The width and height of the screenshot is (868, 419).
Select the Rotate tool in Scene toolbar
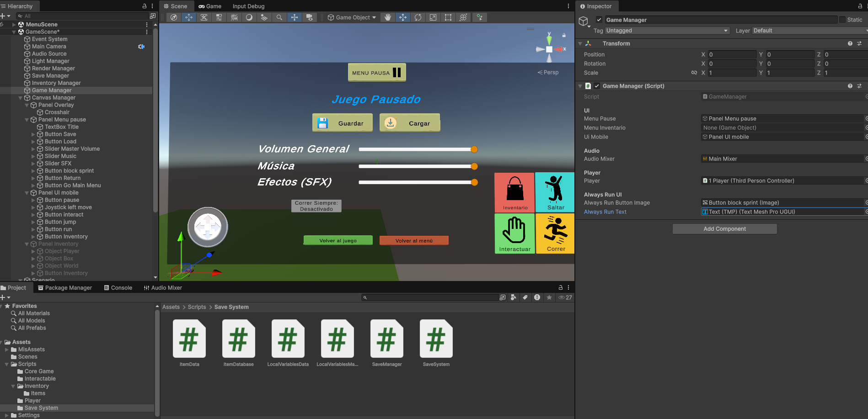pos(418,17)
